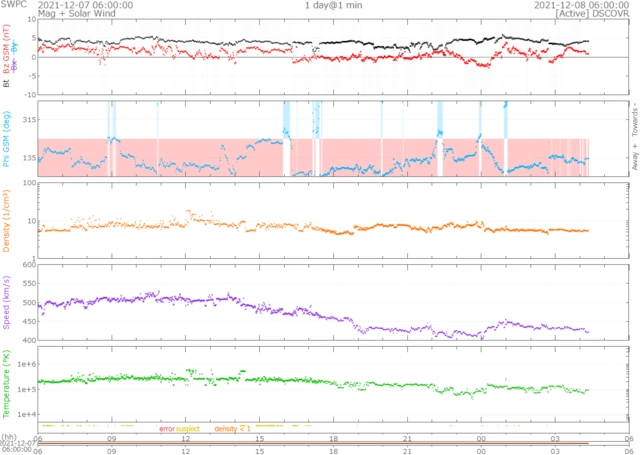Image resolution: width=640 pixels, height=455 pixels.
Task: Toggle the Bz GSM (nT) series label
Action: pyautogui.click(x=6, y=49)
